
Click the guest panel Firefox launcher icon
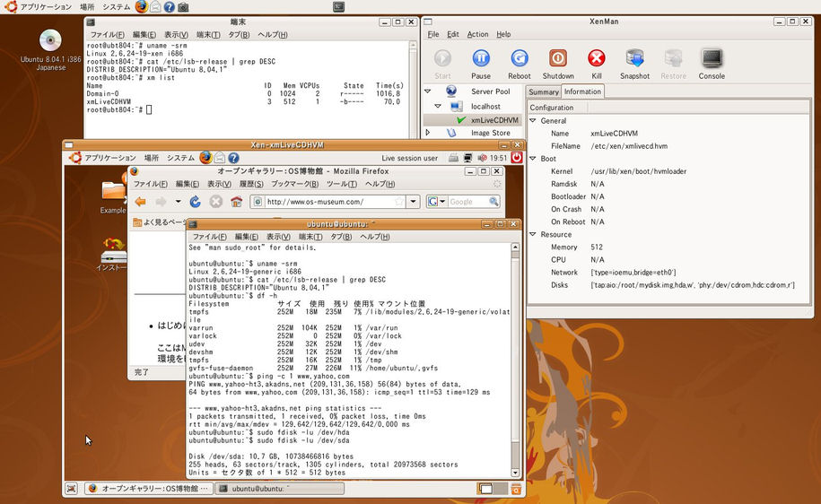(205, 158)
